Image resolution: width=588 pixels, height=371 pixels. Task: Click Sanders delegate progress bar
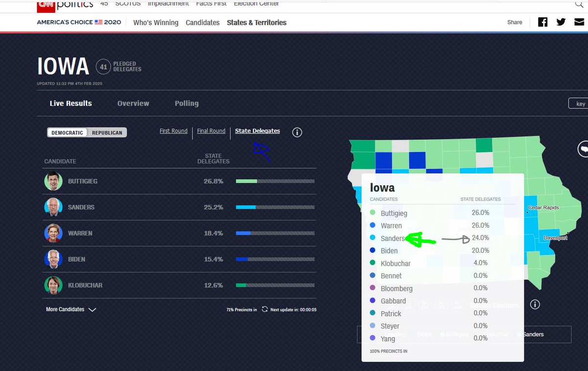[275, 207]
